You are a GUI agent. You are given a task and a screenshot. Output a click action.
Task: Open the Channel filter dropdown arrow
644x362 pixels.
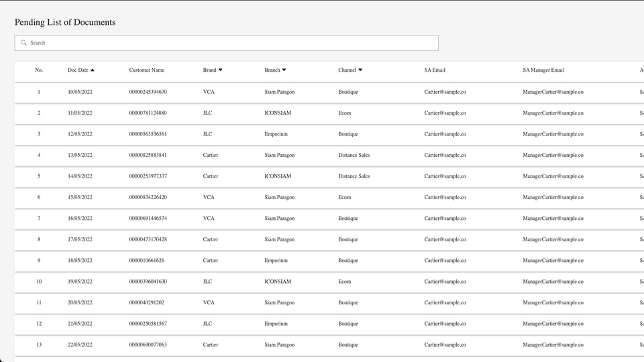tap(360, 70)
